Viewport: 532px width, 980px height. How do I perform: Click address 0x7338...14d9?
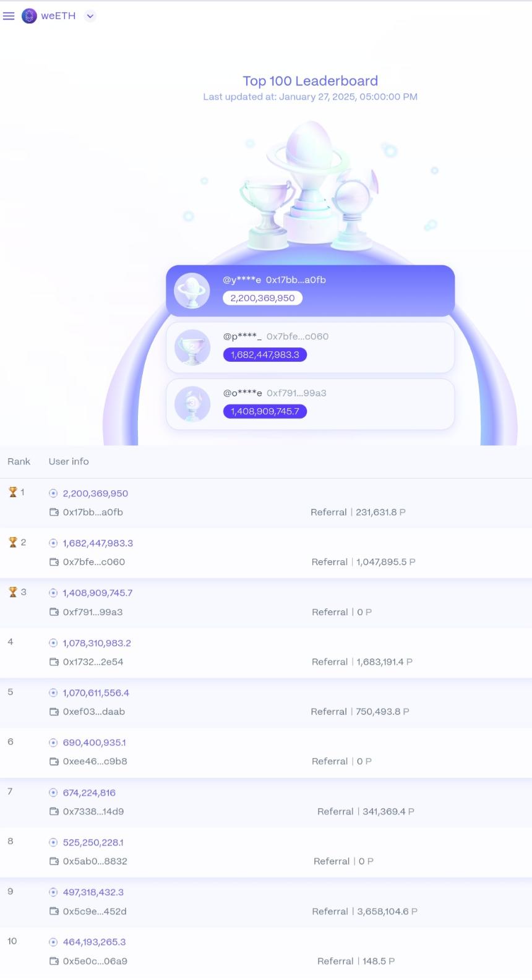tap(93, 811)
